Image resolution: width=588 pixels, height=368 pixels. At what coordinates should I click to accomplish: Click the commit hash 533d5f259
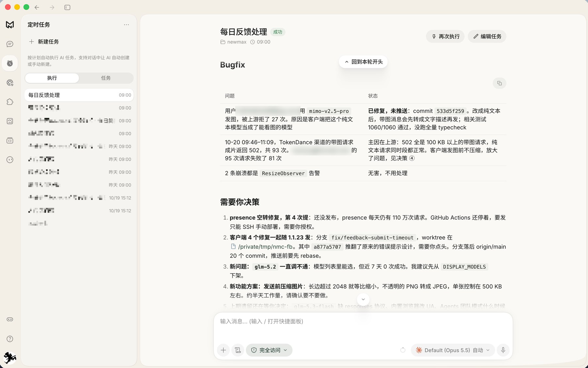[x=450, y=111]
